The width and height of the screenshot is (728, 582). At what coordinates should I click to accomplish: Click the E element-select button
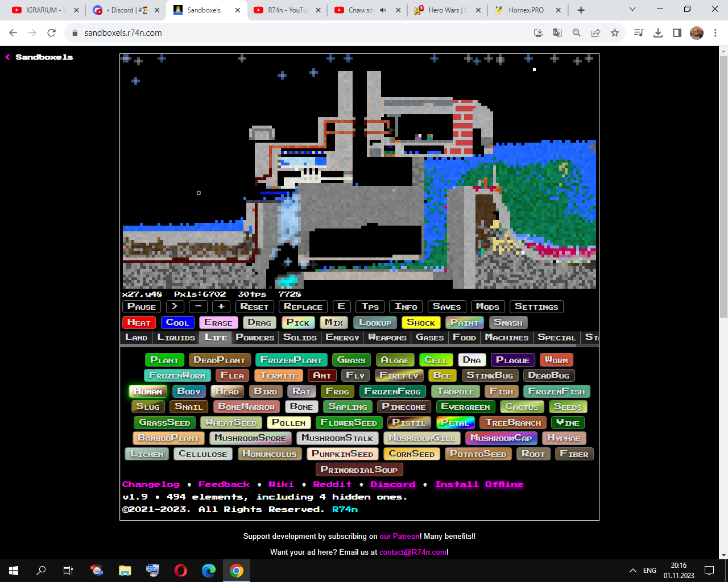(x=342, y=307)
